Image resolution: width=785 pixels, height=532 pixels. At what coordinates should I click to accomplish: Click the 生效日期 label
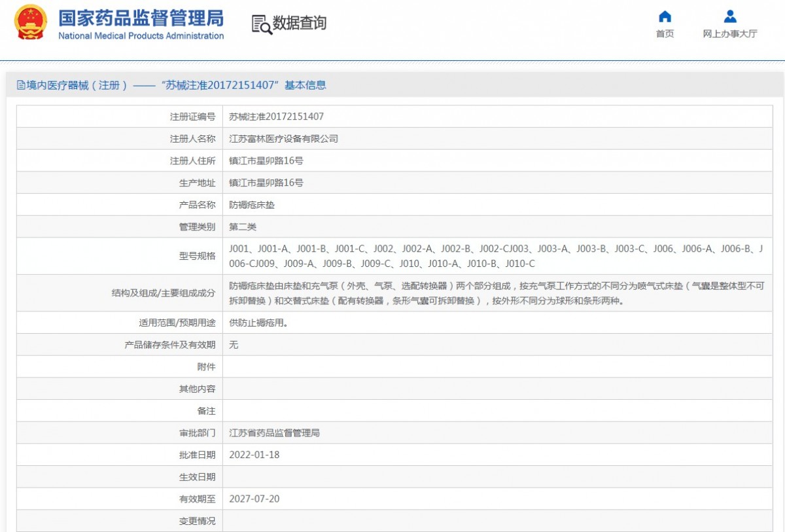pos(197,477)
